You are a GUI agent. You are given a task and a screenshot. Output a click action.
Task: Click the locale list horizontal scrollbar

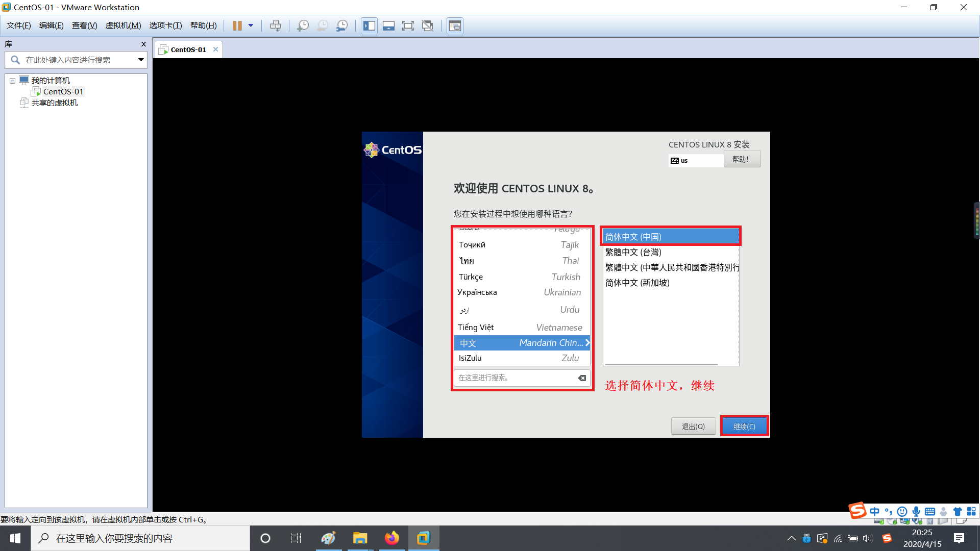click(x=661, y=364)
